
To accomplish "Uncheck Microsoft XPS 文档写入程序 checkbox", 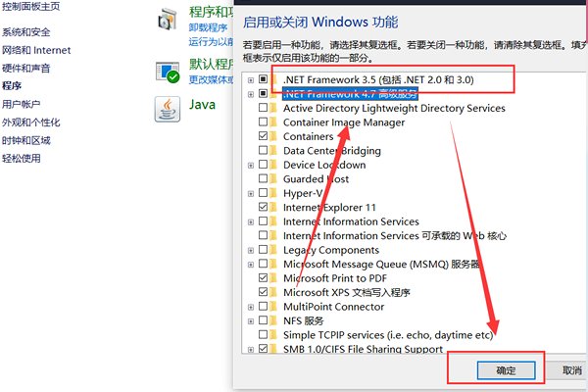I will tap(264, 292).
